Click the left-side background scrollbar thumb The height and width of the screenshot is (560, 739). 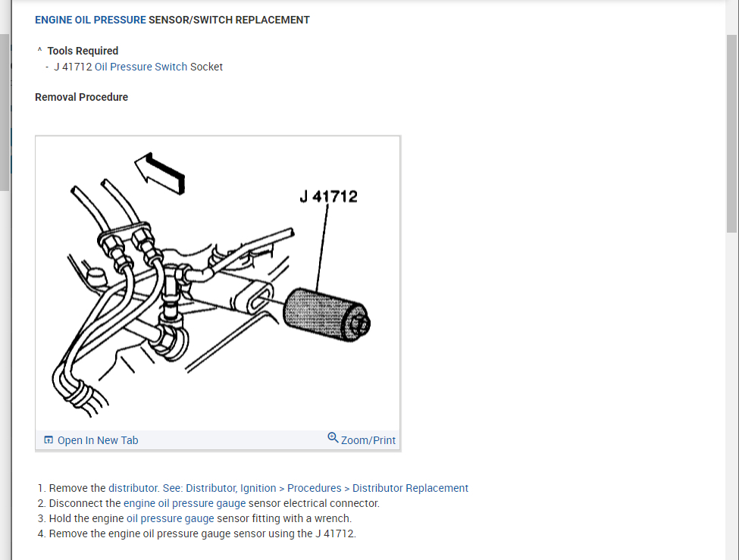pos(5,112)
